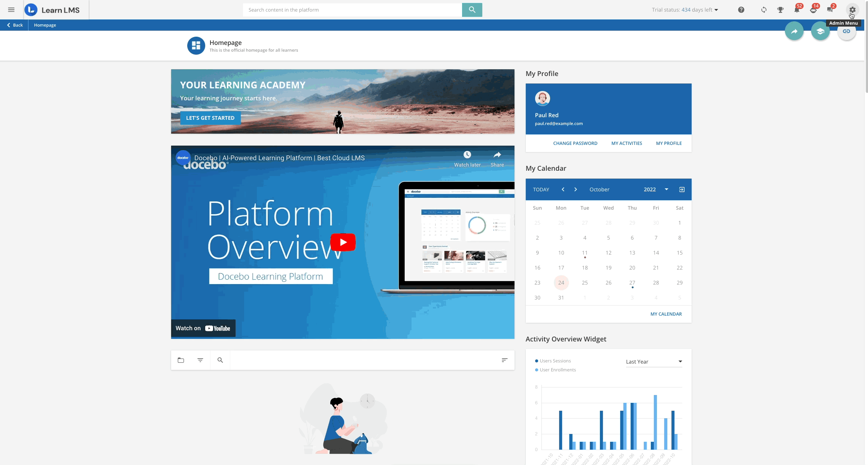Click paul.red@example.com email text
The image size is (868, 465).
point(559,124)
